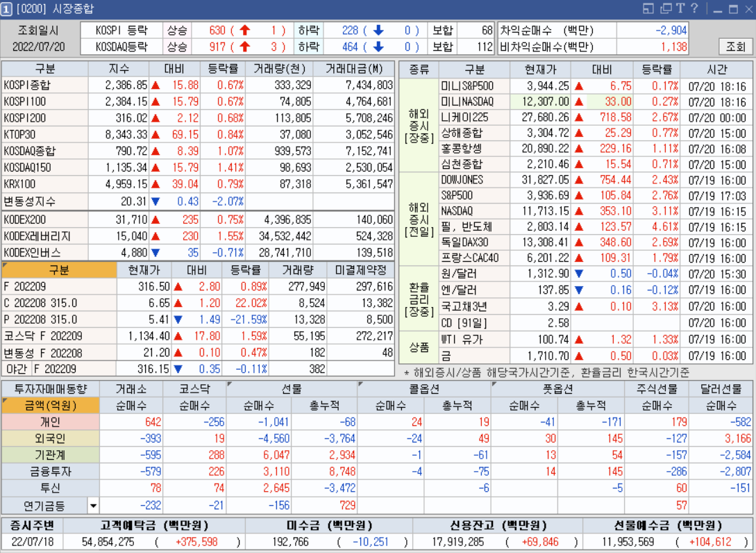
Task: Select the WTI 유가 row label
Action: tap(474, 339)
